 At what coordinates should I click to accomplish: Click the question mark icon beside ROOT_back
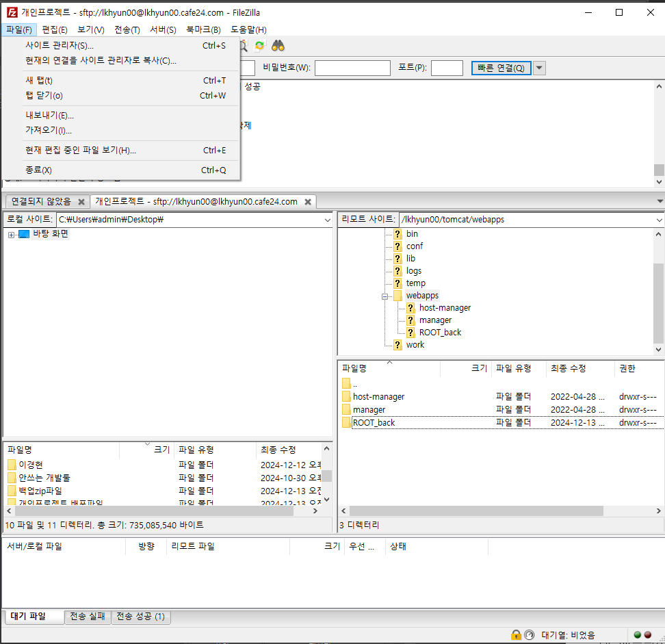click(x=410, y=332)
